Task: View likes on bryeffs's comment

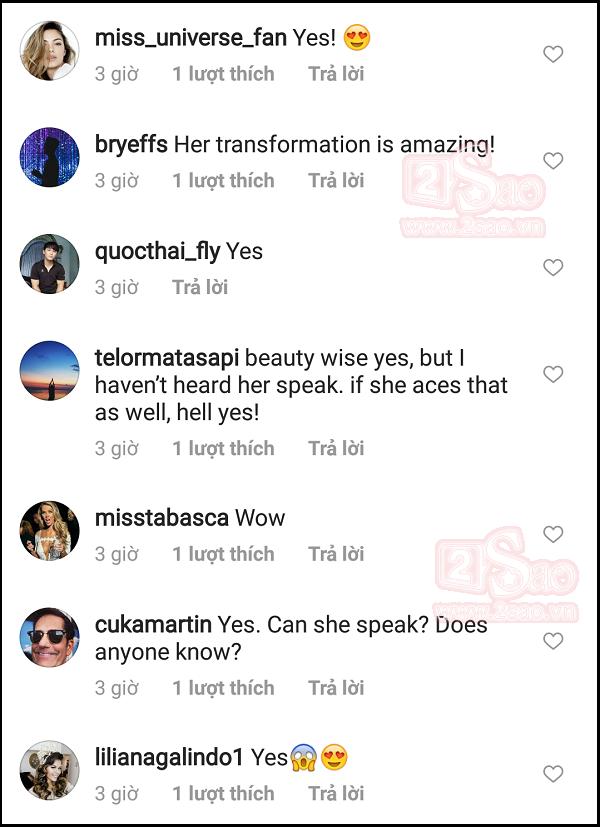Action: 223,181
